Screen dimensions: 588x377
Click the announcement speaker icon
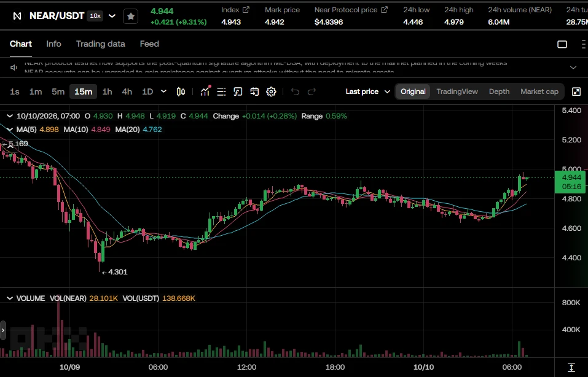click(14, 68)
